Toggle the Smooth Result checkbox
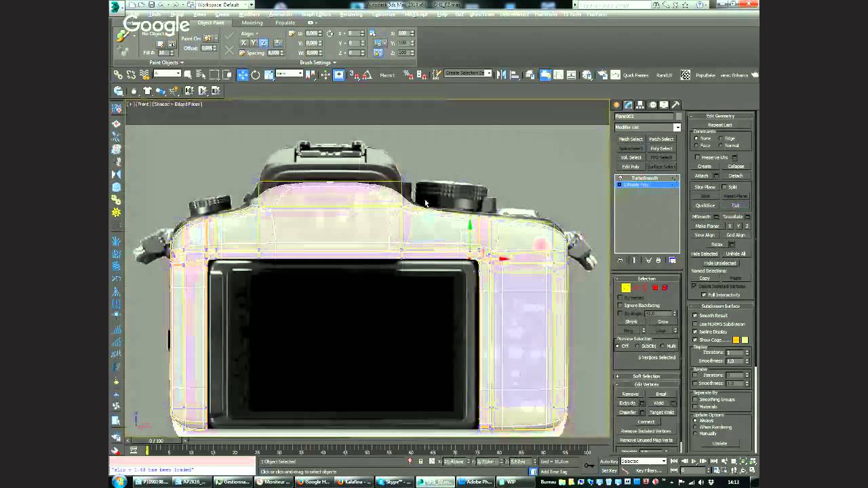This screenshot has height=488, width=868. click(x=695, y=316)
